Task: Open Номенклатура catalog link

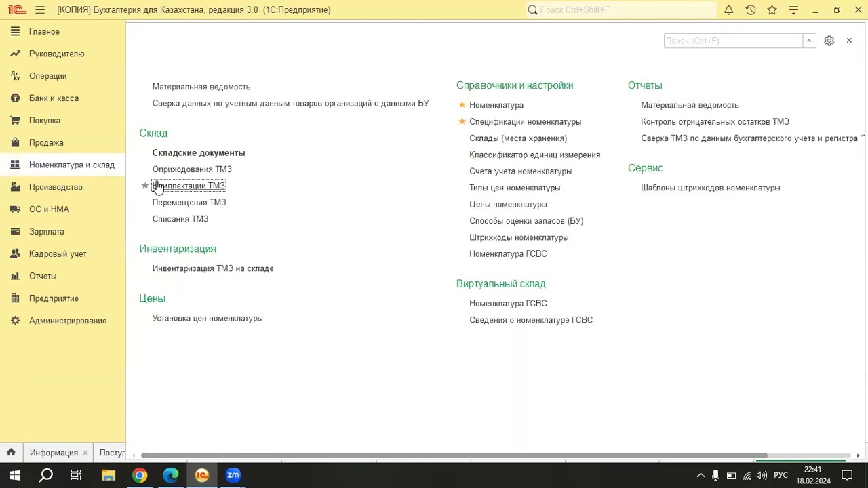Action: [496, 105]
